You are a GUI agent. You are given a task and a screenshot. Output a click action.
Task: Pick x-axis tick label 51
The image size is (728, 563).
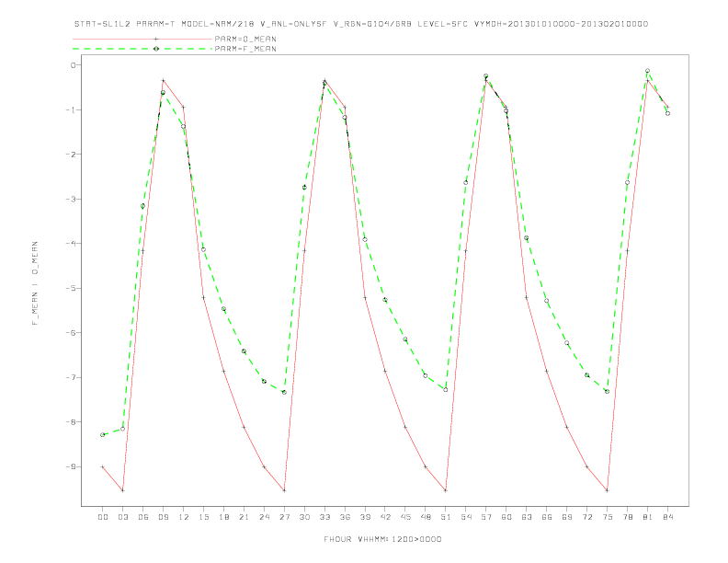coord(446,517)
